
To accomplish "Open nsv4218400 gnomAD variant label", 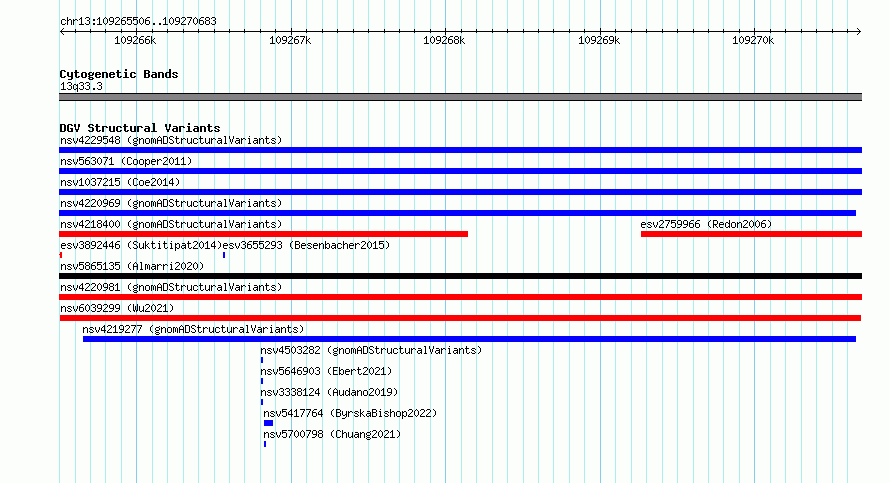I will point(171,224).
